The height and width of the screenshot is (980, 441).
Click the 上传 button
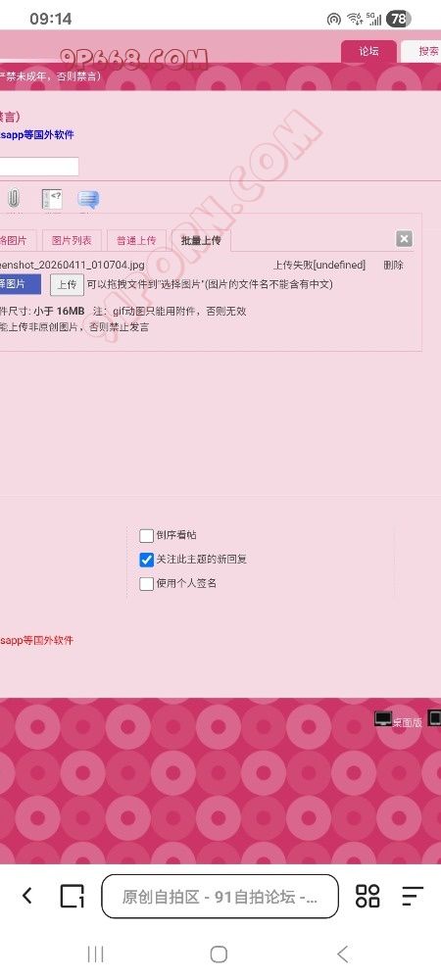pos(67,284)
